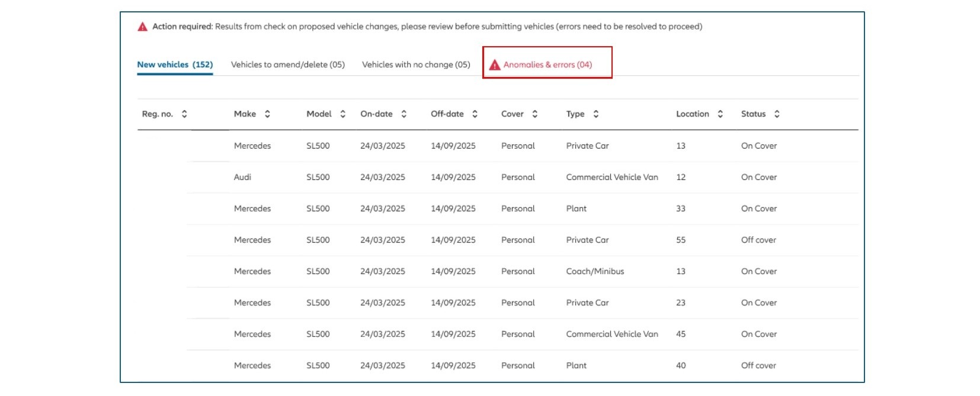Select Plant type in the location 40 row
The width and height of the screenshot is (980, 396).
click(x=576, y=365)
